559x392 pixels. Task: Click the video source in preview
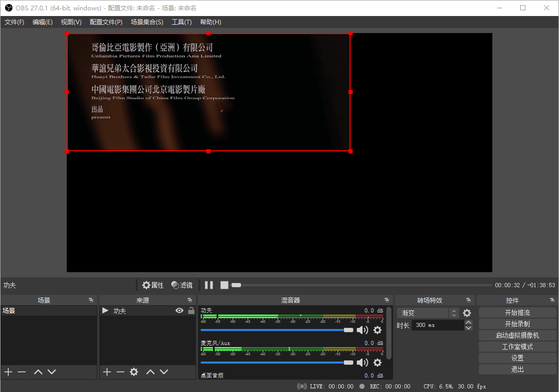pyautogui.click(x=208, y=92)
